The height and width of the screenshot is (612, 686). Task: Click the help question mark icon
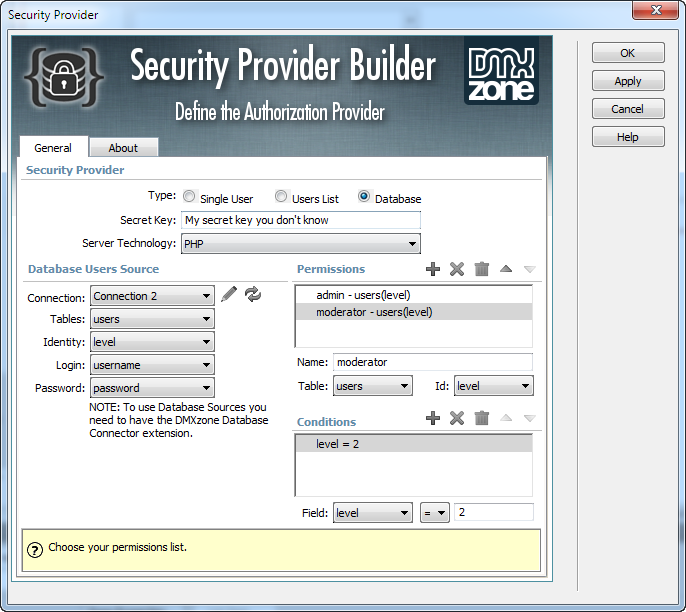click(35, 549)
